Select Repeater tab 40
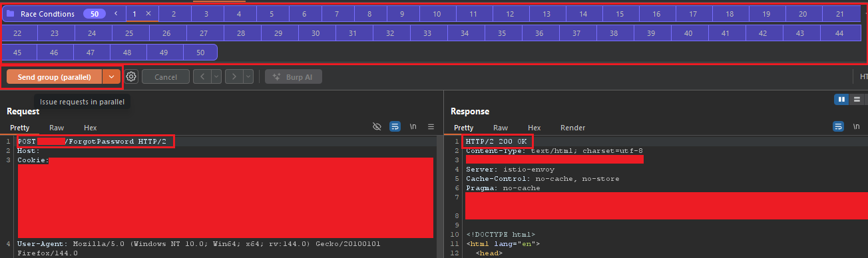868x258 pixels. click(688, 33)
